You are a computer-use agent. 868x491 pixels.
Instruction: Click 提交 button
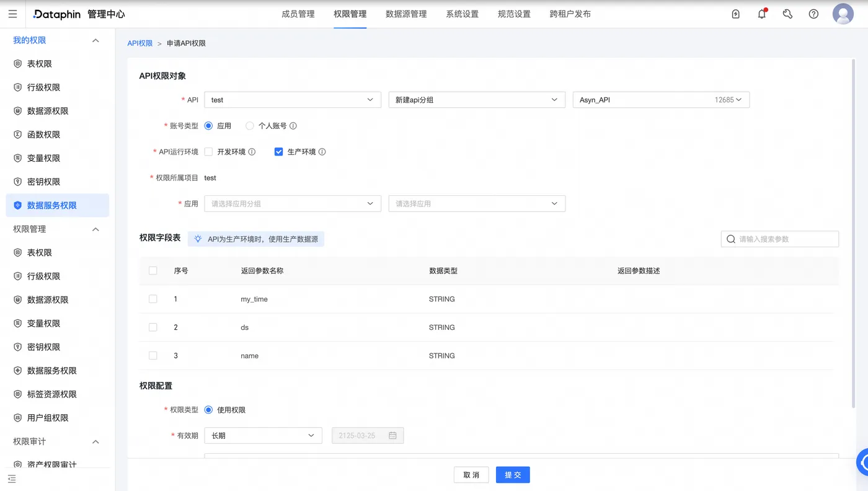pos(513,475)
